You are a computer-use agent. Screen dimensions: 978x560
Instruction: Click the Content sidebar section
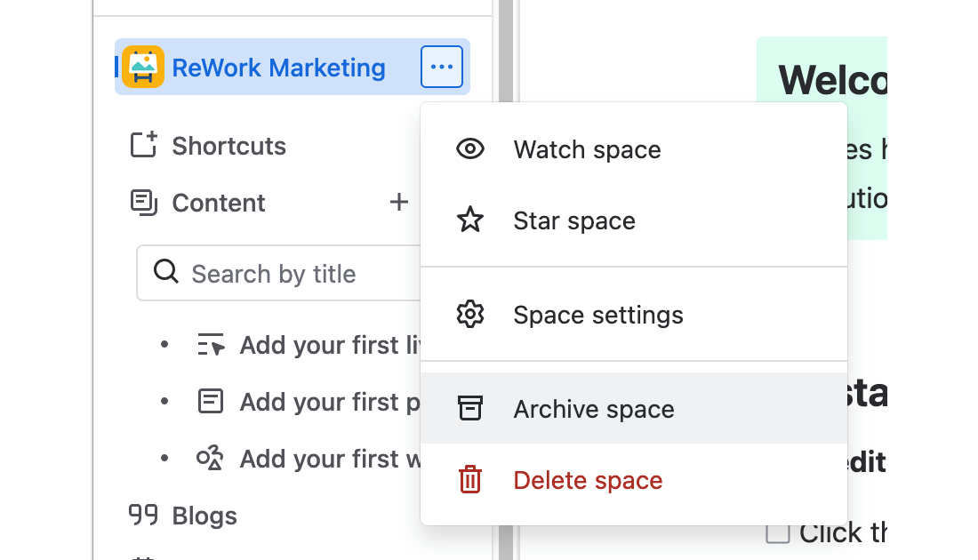coord(218,202)
